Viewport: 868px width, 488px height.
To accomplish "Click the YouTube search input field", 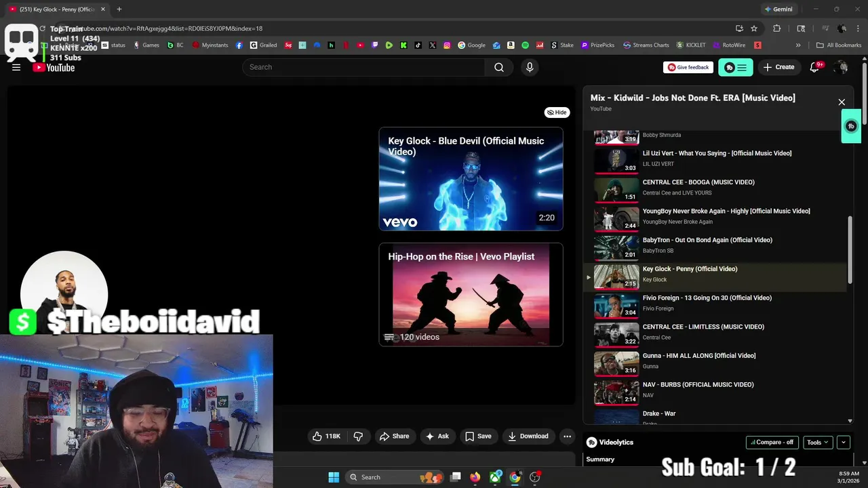I will [363, 67].
